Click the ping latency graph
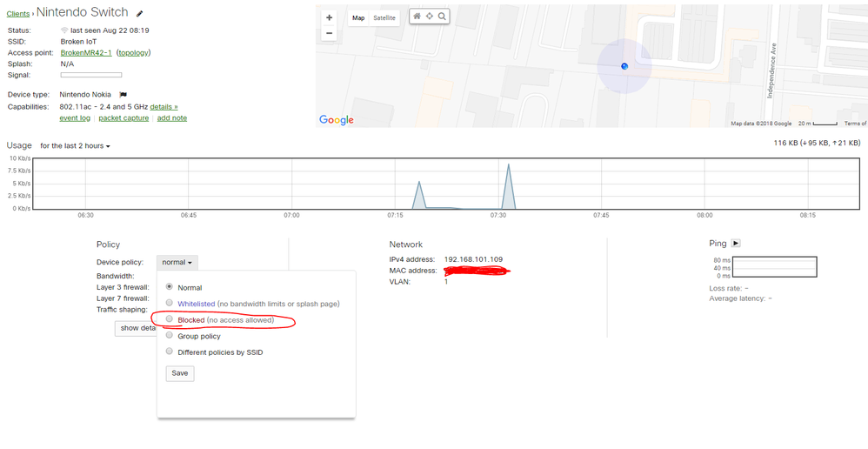The image size is (868, 449). click(x=774, y=267)
